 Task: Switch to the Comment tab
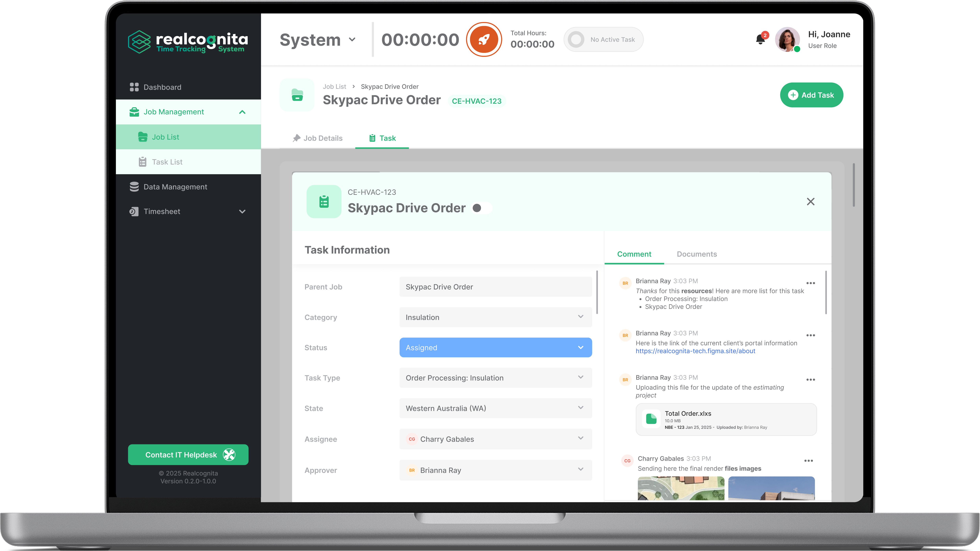(634, 254)
